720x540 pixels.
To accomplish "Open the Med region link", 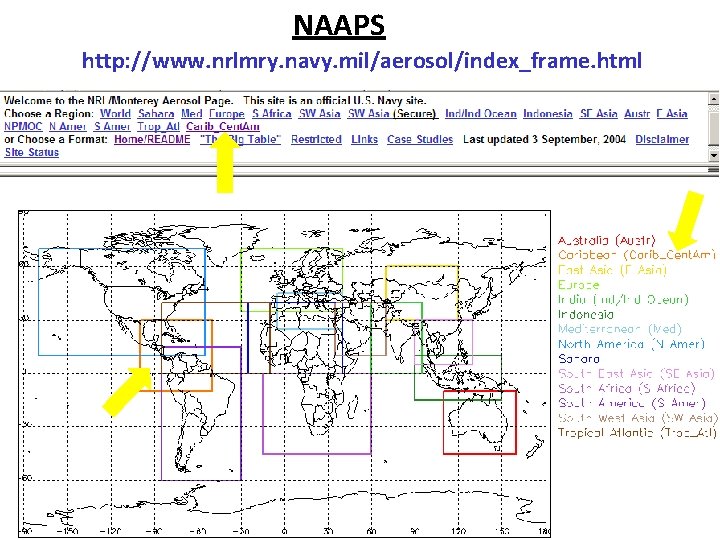I will 191,113.
